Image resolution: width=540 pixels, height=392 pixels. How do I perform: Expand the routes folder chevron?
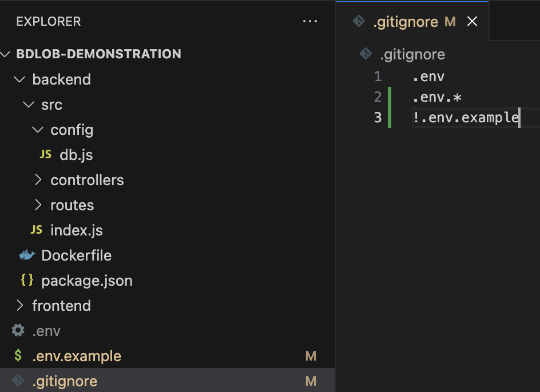(38, 205)
